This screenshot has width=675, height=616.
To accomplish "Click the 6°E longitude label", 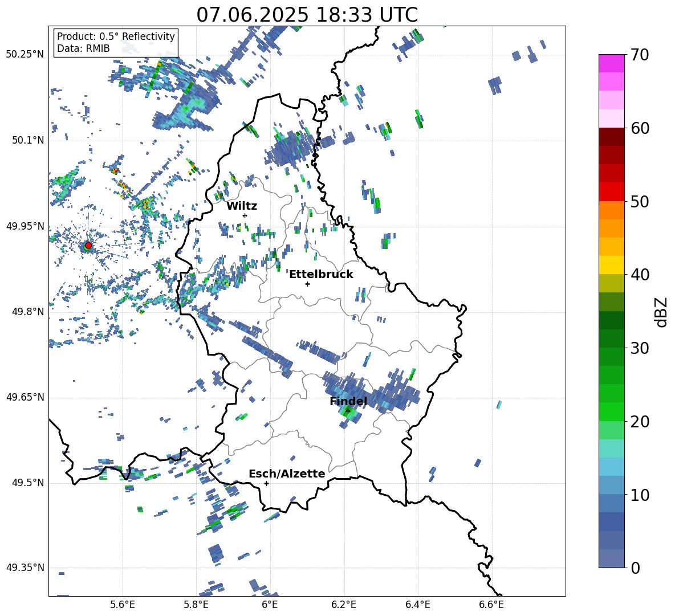I will click(x=270, y=605).
